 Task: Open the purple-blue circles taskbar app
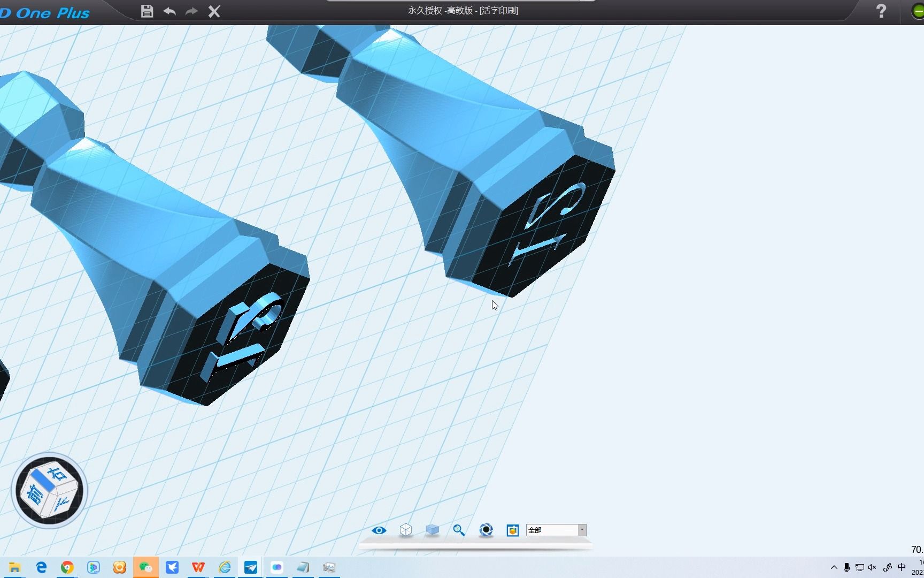point(277,567)
